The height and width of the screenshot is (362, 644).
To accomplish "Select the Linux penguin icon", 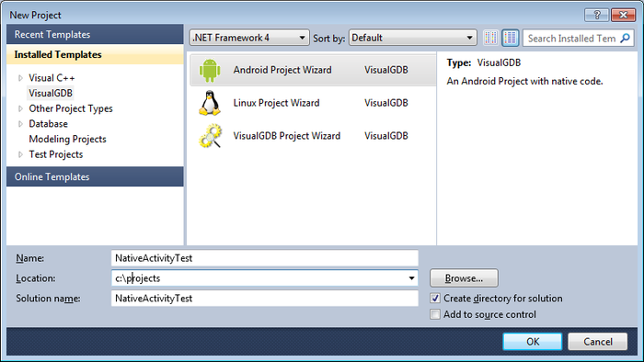I will pos(210,103).
